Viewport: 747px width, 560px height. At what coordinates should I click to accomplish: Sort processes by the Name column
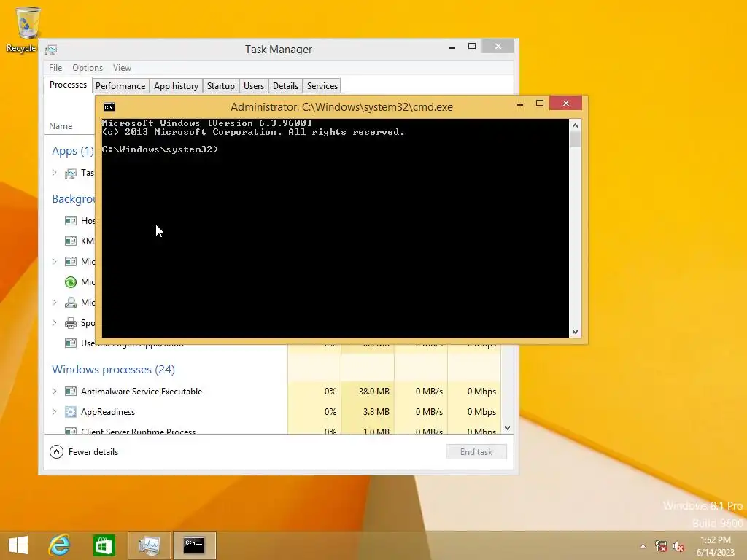61,126
